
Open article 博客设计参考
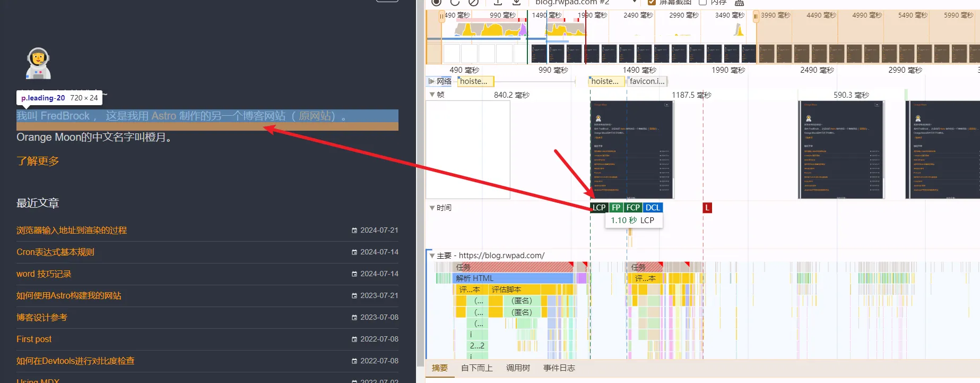pos(42,318)
